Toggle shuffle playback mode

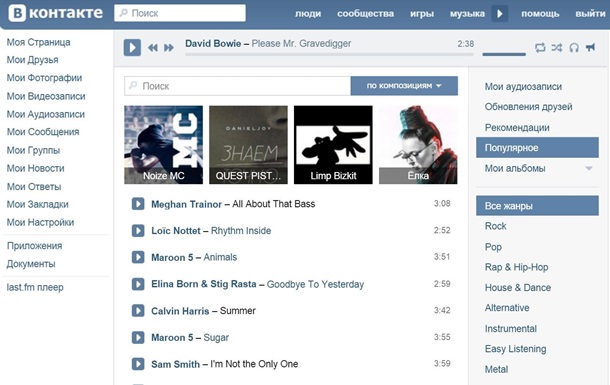[x=557, y=48]
